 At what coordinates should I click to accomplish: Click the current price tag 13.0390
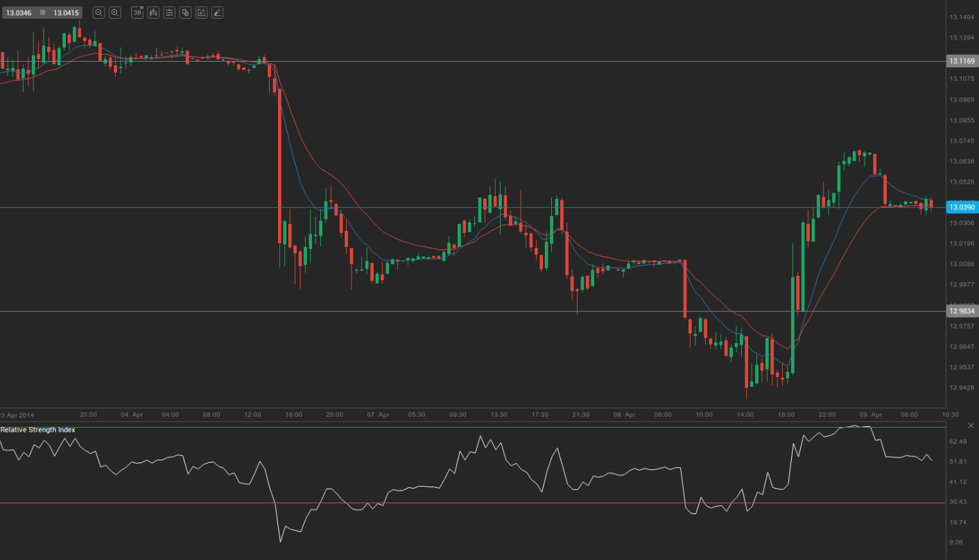(962, 207)
